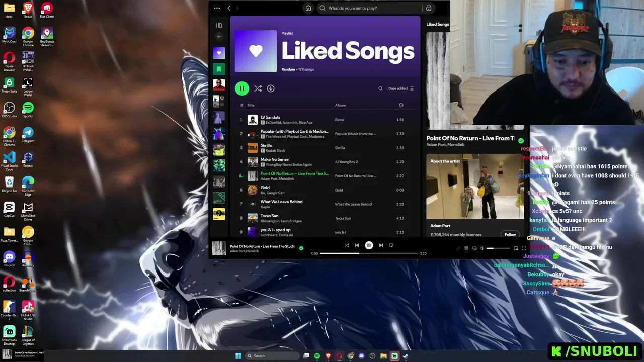This screenshot has height=362, width=644.
Task: Open the Queue icon in player
Action: (x=466, y=248)
